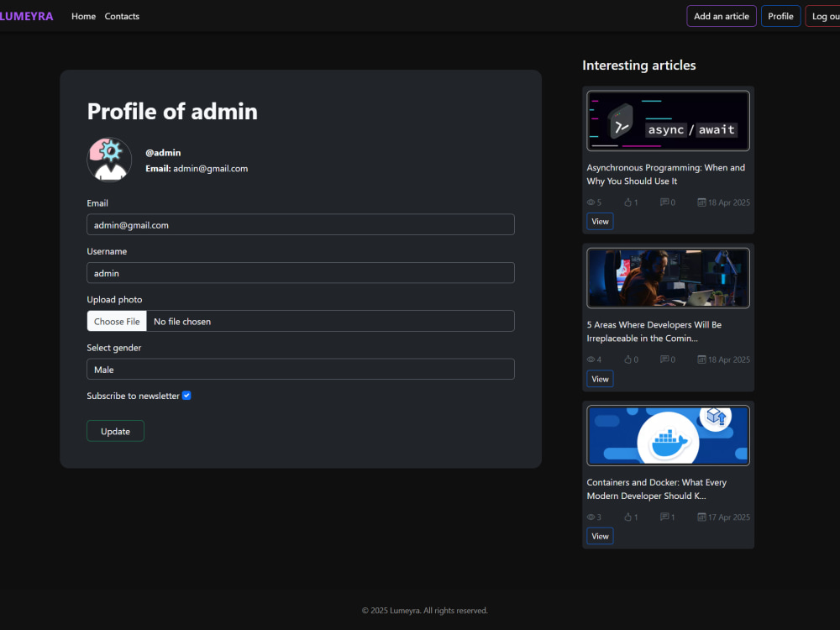Open the async/await article thumbnail

[668, 120]
